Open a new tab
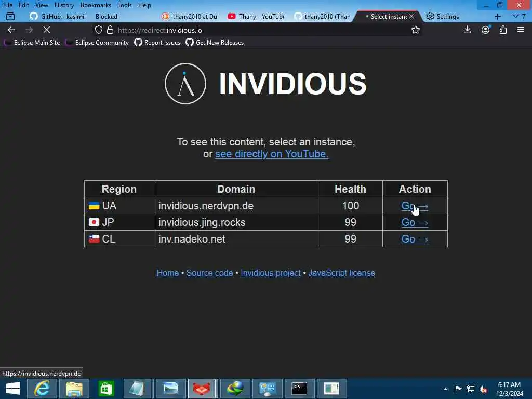532x399 pixels. coord(498,16)
